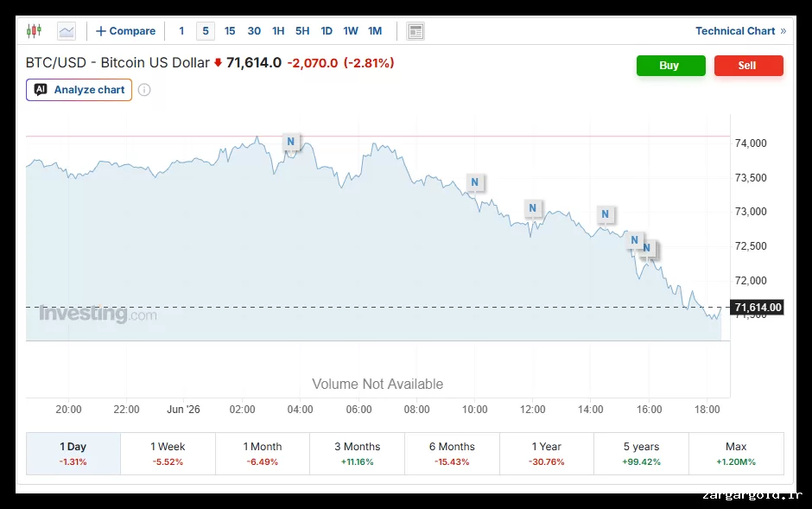
Task: Click the AI Analyze chart button
Action: tap(79, 90)
